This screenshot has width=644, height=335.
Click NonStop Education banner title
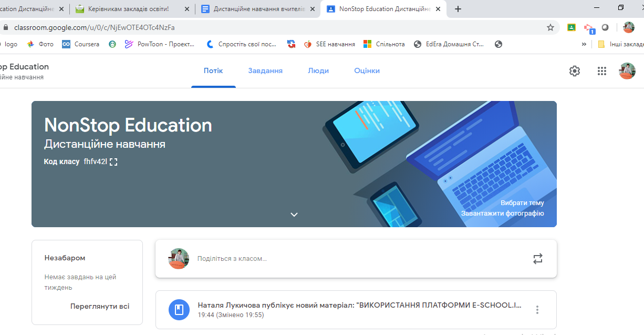tap(128, 125)
